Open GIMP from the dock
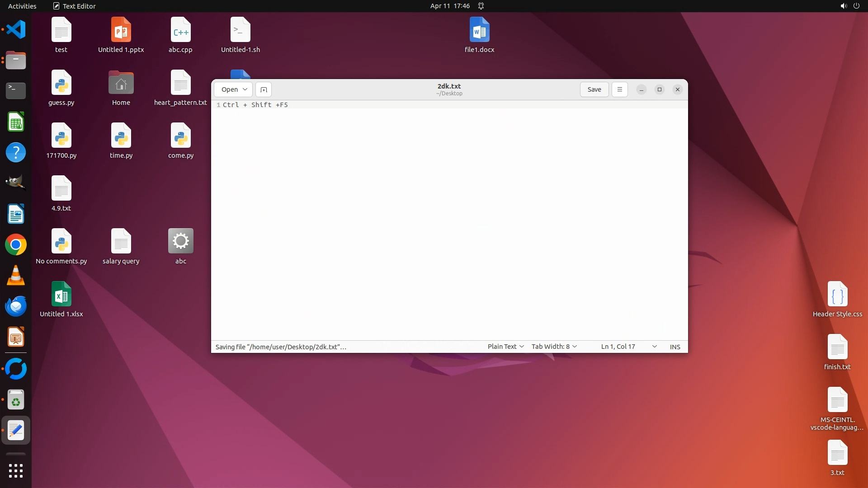 point(16,183)
